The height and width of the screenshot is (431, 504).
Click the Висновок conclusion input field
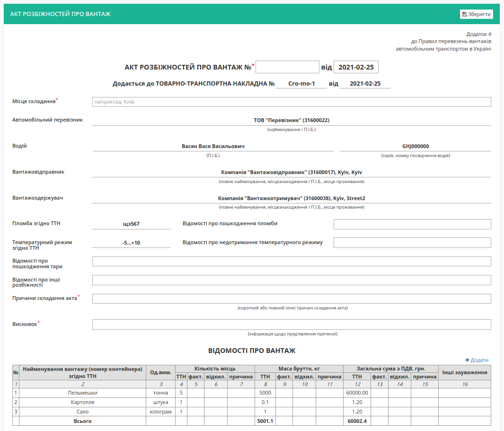292,324
